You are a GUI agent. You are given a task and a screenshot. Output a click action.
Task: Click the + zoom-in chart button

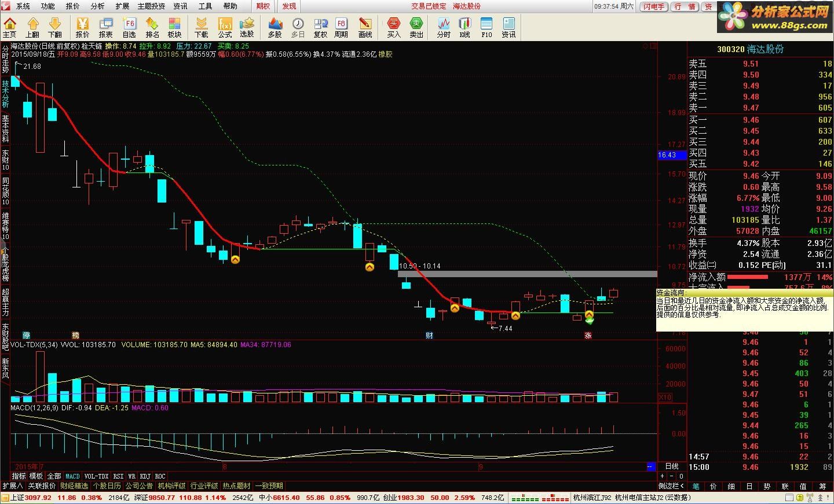663,476
